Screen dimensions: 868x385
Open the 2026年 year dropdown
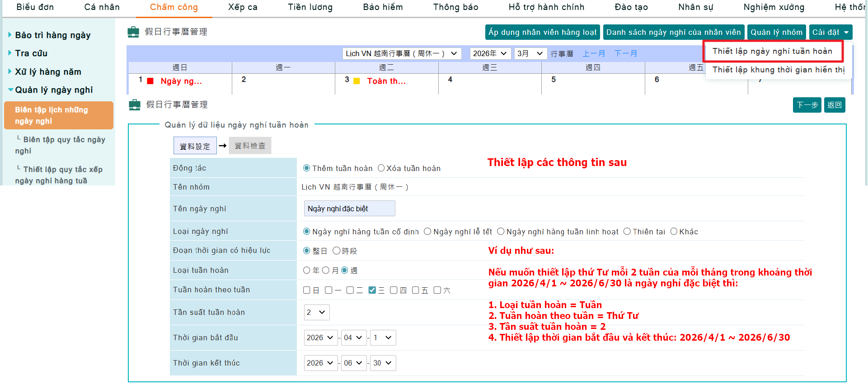tap(490, 53)
